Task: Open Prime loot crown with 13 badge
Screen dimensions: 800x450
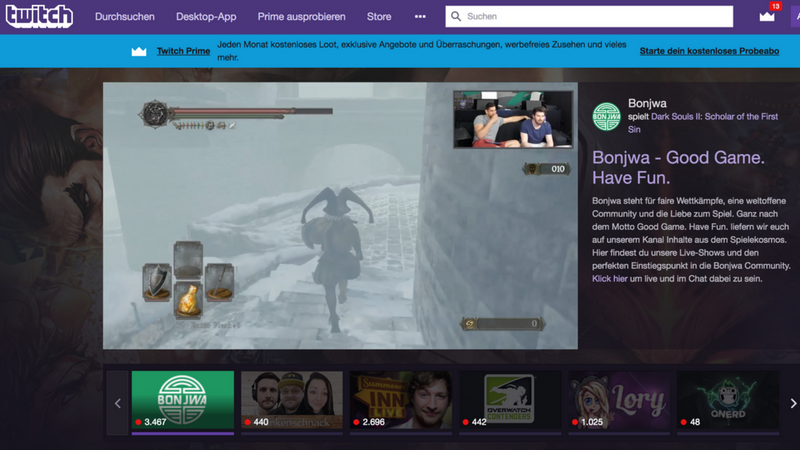Action: 767,15
